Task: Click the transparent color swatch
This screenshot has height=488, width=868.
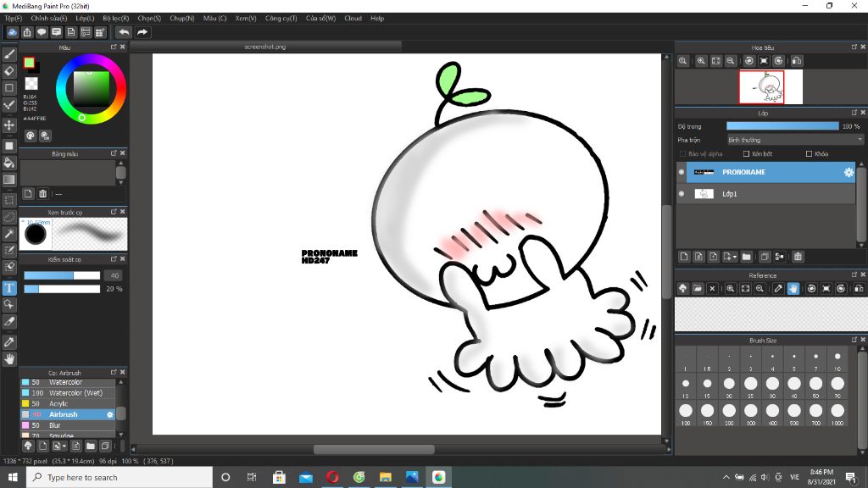Action: (x=31, y=84)
